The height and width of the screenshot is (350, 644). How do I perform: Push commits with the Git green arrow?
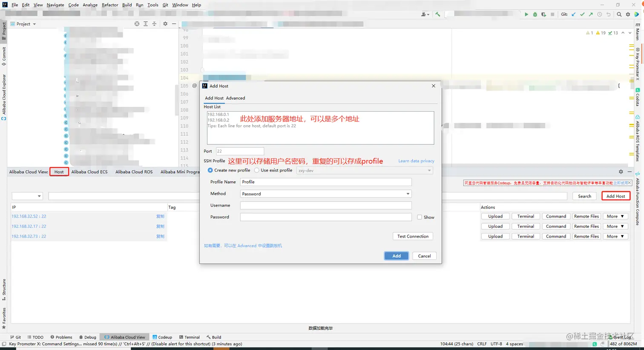coord(591,14)
